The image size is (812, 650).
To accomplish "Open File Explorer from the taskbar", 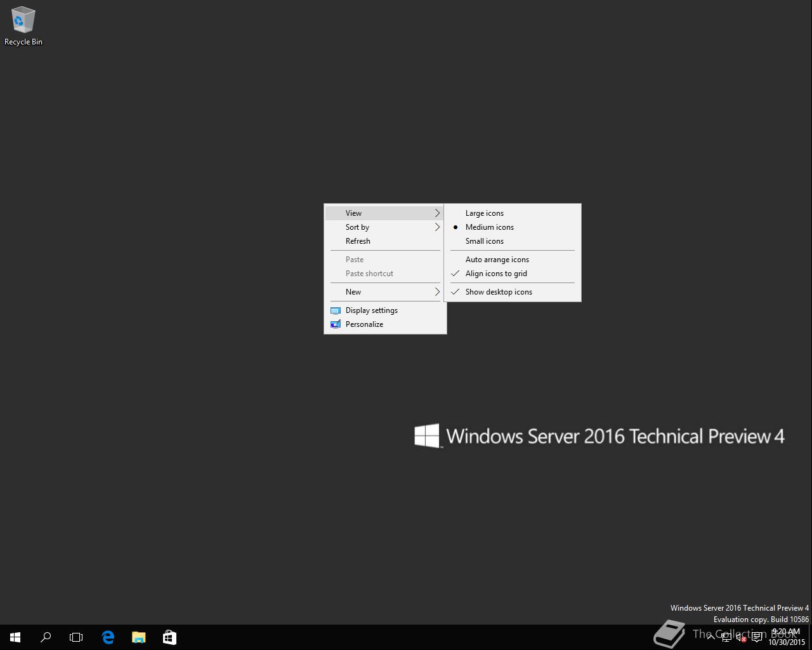I will 138,637.
